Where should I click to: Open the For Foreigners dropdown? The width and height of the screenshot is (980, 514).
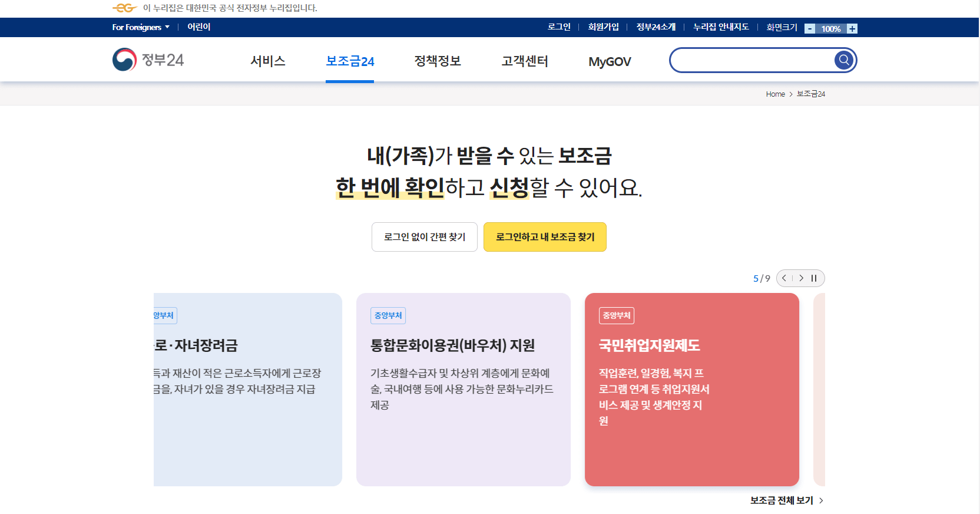click(x=141, y=27)
